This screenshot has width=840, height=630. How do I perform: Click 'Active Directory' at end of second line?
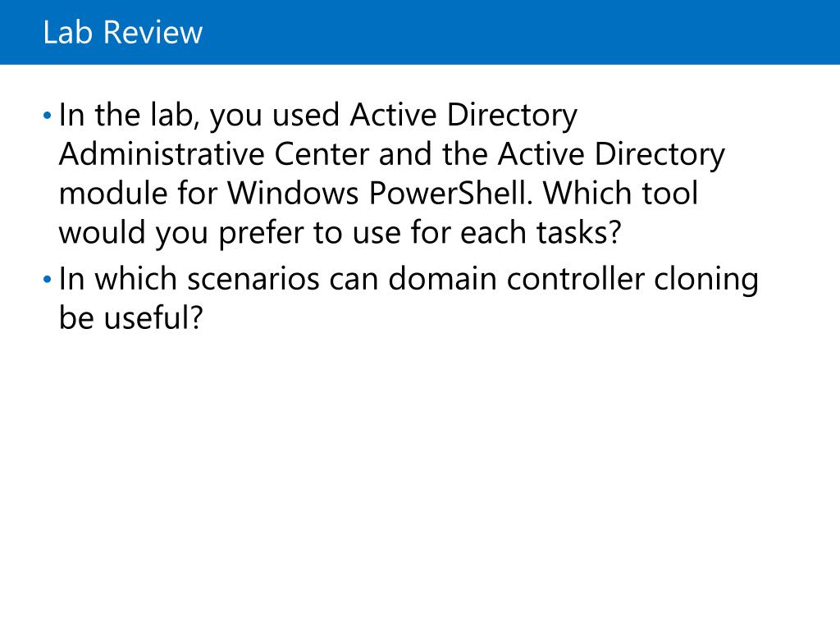click(x=611, y=154)
